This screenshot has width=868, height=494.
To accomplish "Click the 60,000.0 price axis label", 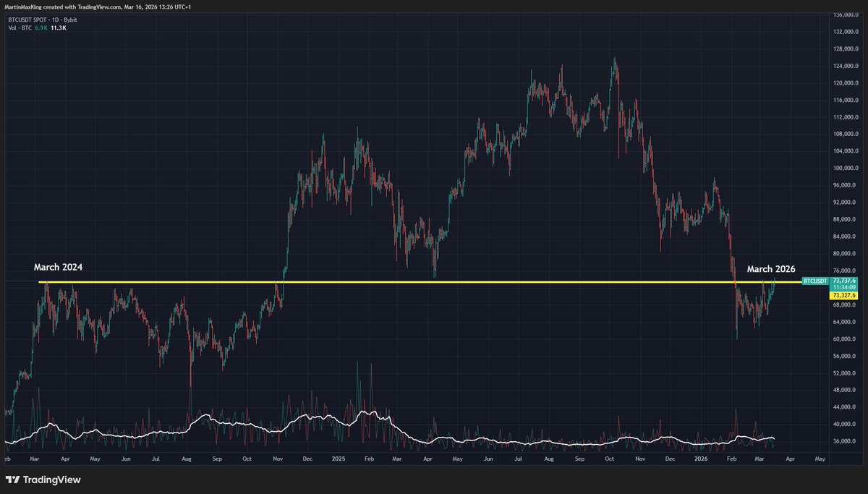I will pyautogui.click(x=846, y=339).
